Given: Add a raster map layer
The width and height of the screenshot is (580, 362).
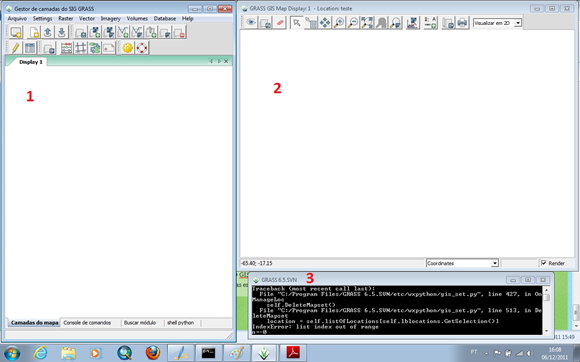Looking at the screenshot, I should (x=95, y=32).
